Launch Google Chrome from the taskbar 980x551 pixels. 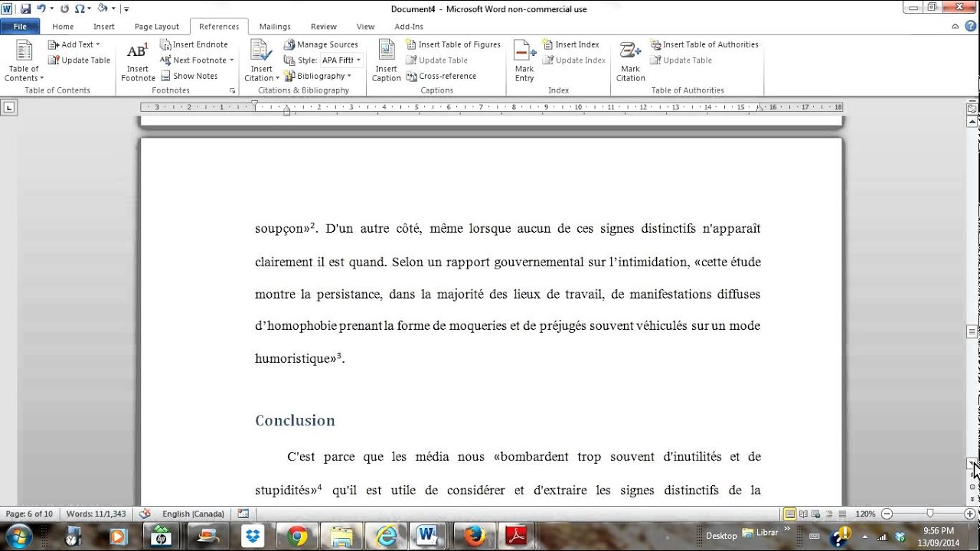pos(297,536)
